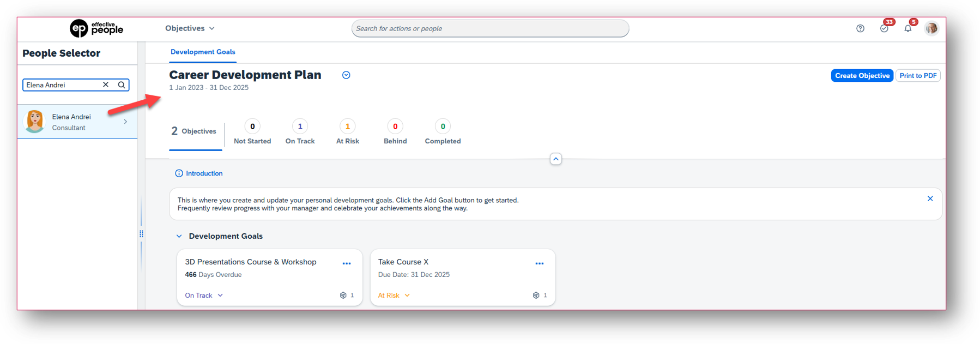The image size is (980, 344).
Task: Close the introduction message box
Action: 930,198
